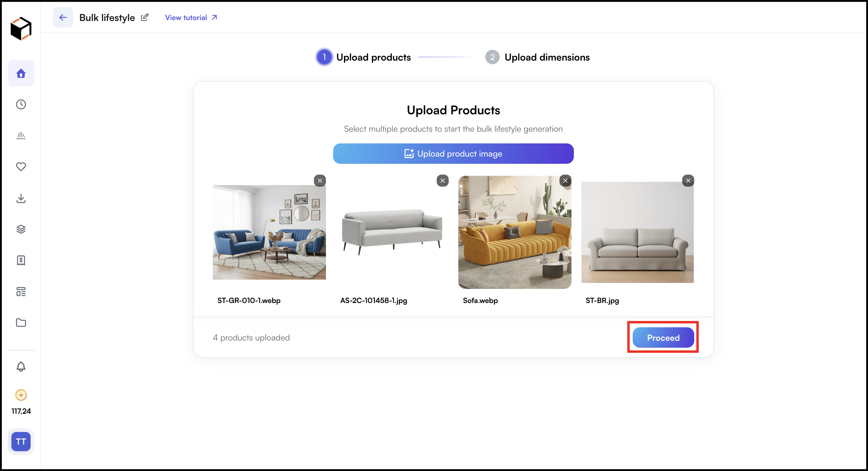Screen dimensions: 868x471
Task: Click Upload product image button
Action: click(453, 154)
